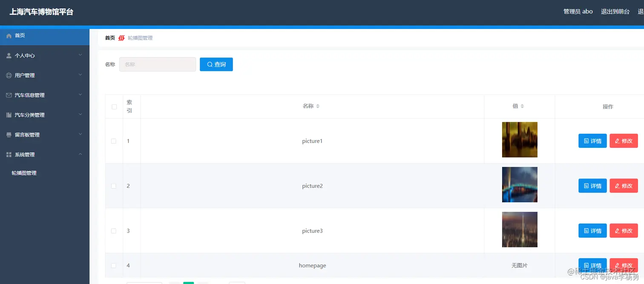Check the box for row picture1
The height and width of the screenshot is (284, 644).
114,141
